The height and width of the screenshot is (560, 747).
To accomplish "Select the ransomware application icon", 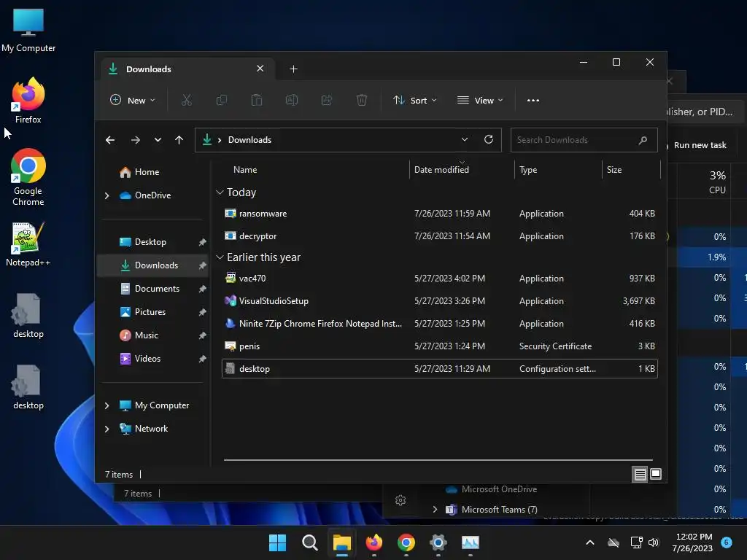I will tap(230, 214).
